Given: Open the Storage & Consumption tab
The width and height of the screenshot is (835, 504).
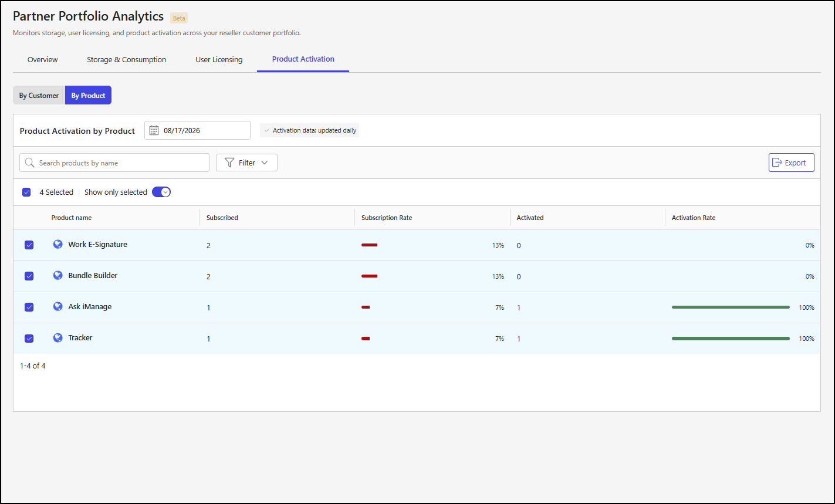Looking at the screenshot, I should click(x=126, y=59).
